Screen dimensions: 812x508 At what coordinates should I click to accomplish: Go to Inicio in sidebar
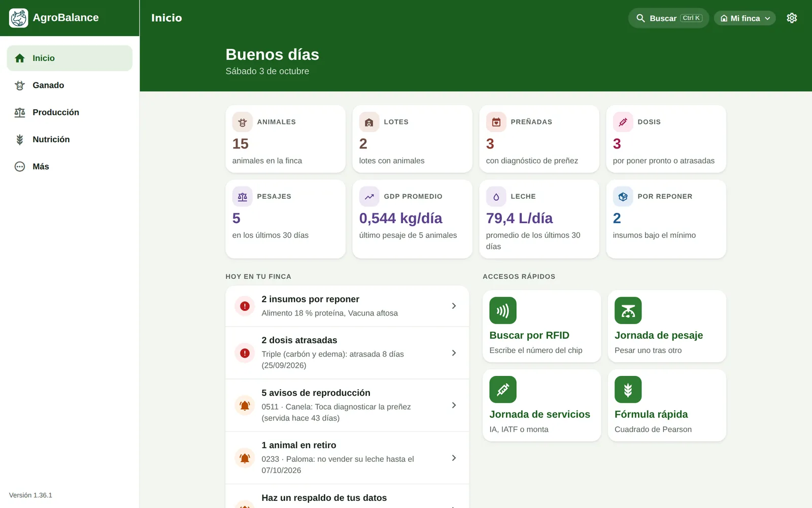pyautogui.click(x=70, y=58)
